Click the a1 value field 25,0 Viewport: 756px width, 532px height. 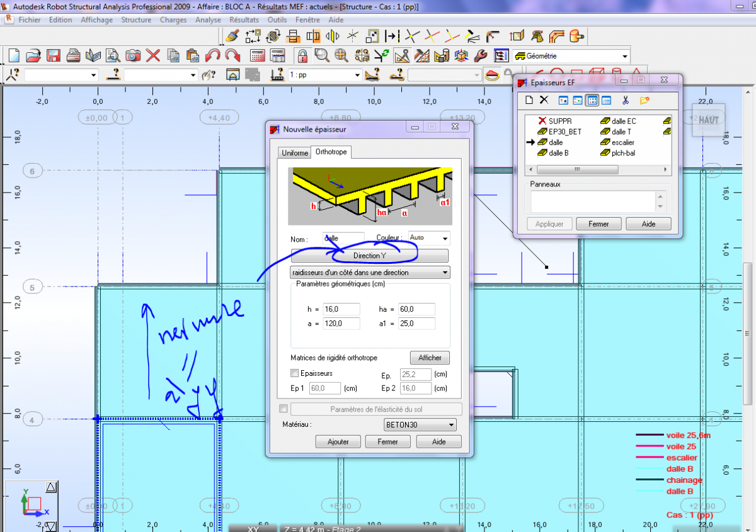tap(416, 324)
